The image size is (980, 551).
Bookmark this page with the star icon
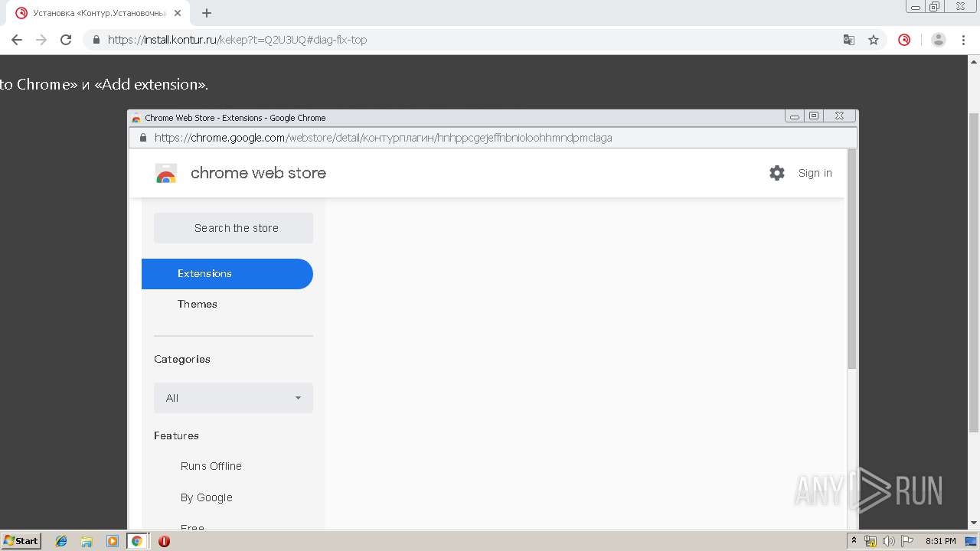[x=874, y=40]
